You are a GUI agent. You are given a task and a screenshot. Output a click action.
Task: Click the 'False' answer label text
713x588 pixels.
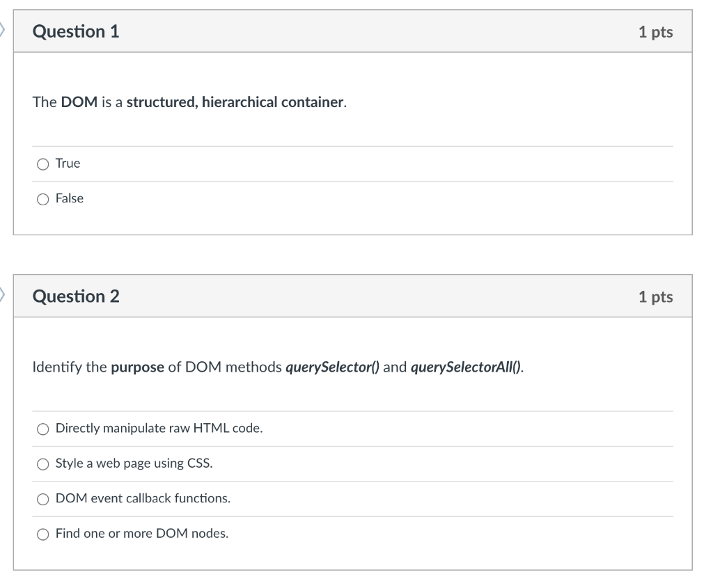tap(70, 198)
